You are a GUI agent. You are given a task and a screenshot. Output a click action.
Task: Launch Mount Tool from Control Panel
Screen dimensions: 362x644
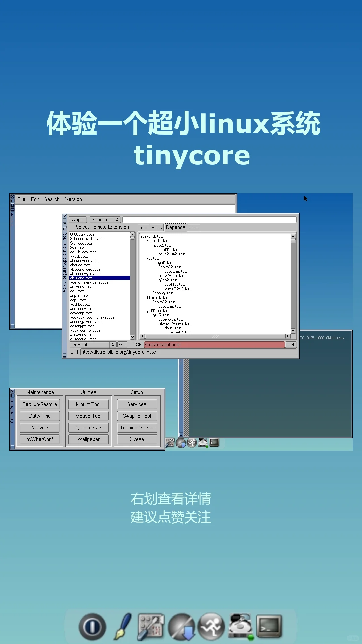pyautogui.click(x=88, y=404)
